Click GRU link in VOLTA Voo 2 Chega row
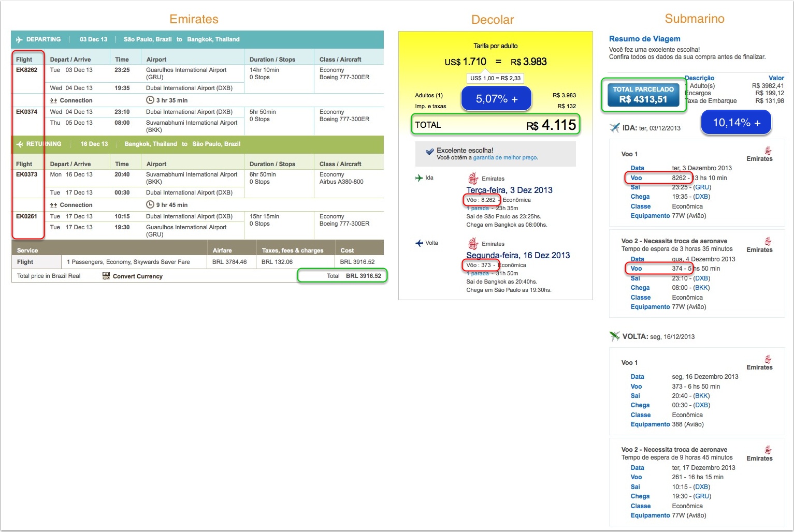The image size is (794, 532). tap(702, 496)
